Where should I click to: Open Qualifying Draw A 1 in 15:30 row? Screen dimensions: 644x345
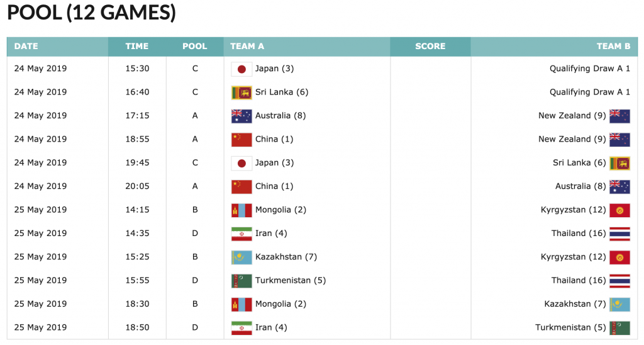(x=589, y=69)
